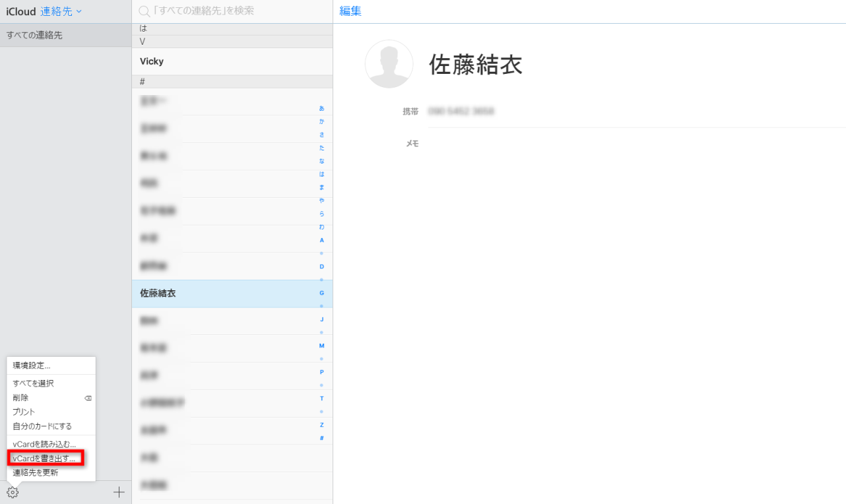
Task: Choose すべてを選択 in the popup menu
Action: 51,383
